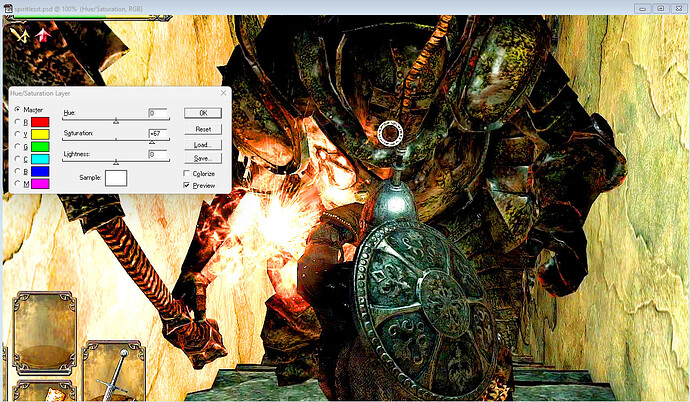Click the Hue slider handle
The width and height of the screenshot is (690, 402).
tap(116, 121)
